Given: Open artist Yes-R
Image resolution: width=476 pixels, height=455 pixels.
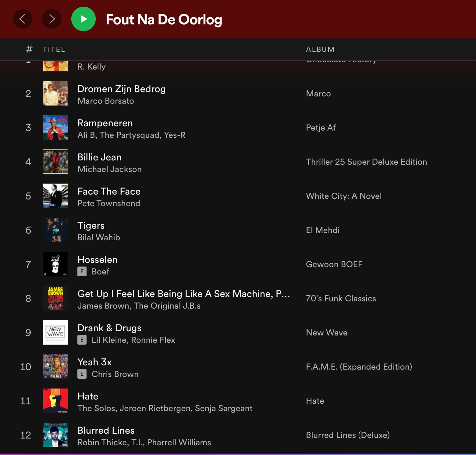Looking at the screenshot, I should 175,135.
